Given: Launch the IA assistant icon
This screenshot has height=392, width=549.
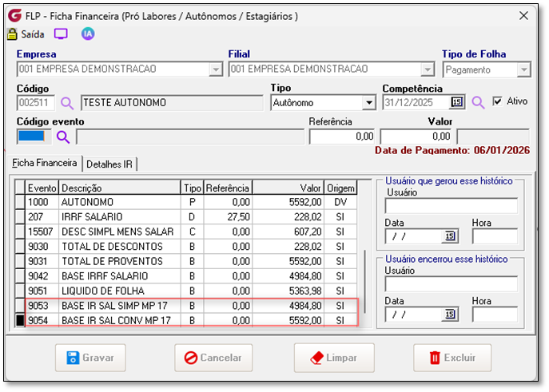Looking at the screenshot, I should [x=88, y=34].
